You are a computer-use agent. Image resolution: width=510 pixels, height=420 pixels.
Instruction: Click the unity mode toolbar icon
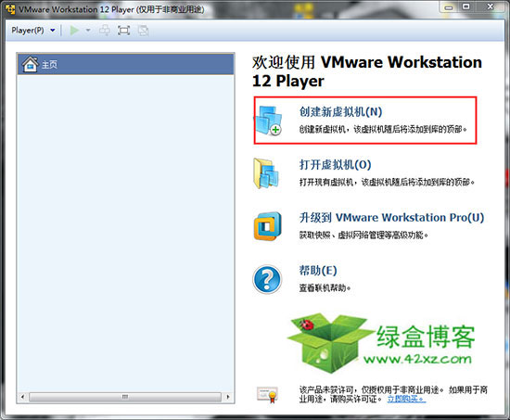pos(143,31)
